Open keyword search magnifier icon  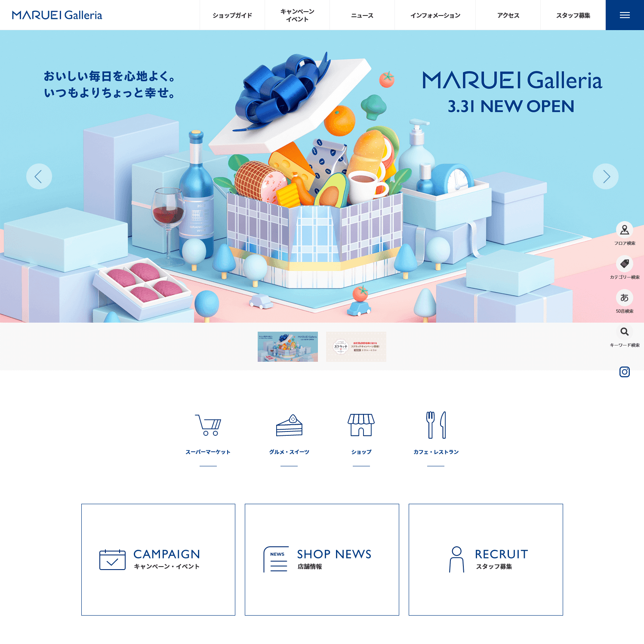(x=625, y=332)
